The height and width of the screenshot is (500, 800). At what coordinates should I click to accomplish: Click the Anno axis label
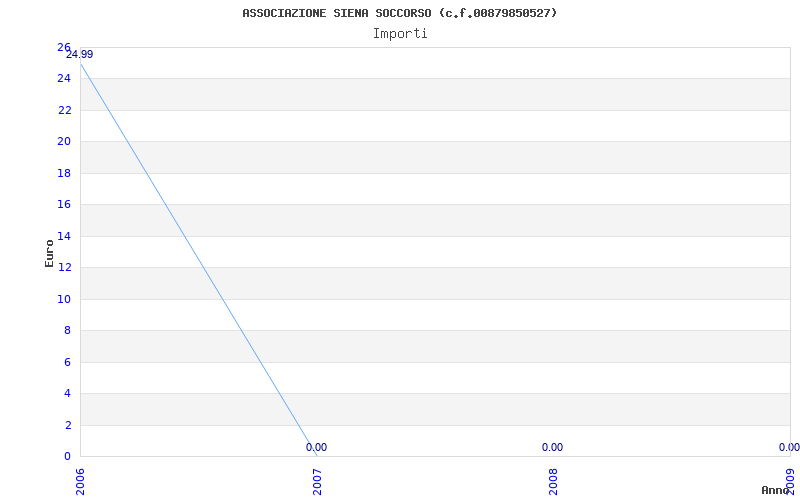point(774,490)
